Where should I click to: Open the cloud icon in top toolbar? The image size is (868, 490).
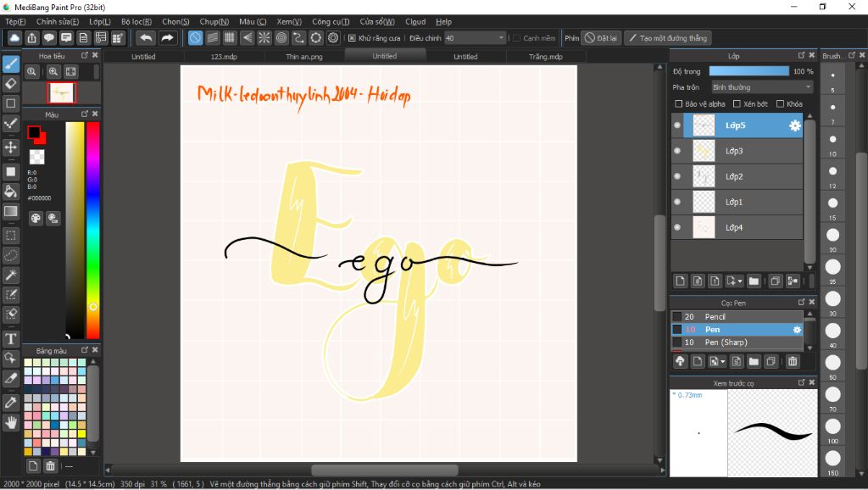click(x=14, y=38)
